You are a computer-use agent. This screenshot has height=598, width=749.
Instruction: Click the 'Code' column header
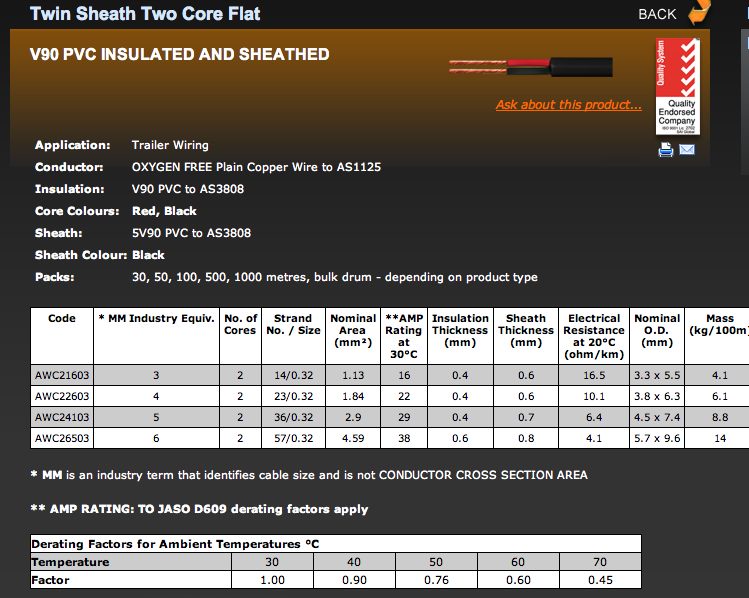point(62,319)
